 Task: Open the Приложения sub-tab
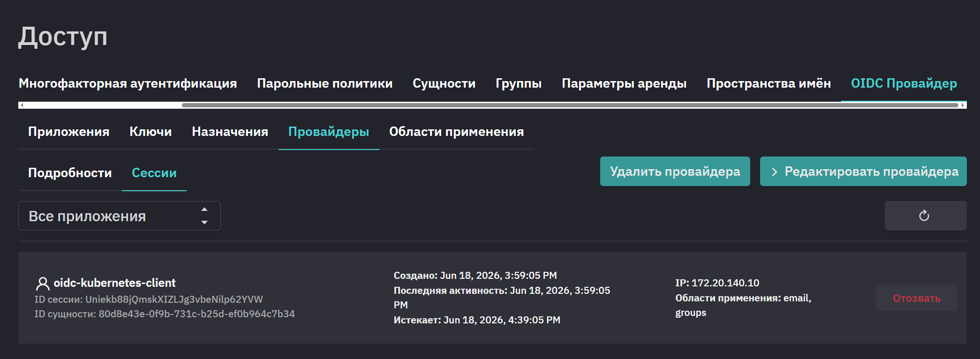[68, 132]
